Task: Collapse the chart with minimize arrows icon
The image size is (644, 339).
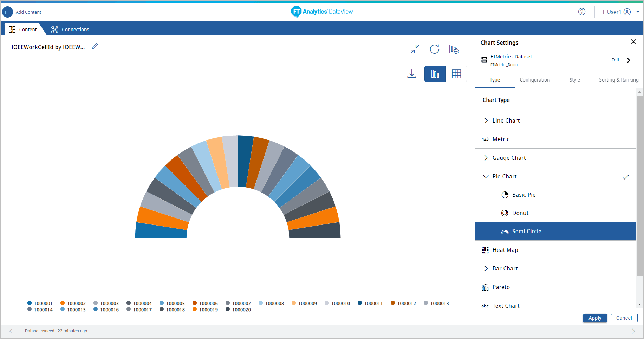Action: [x=415, y=49]
